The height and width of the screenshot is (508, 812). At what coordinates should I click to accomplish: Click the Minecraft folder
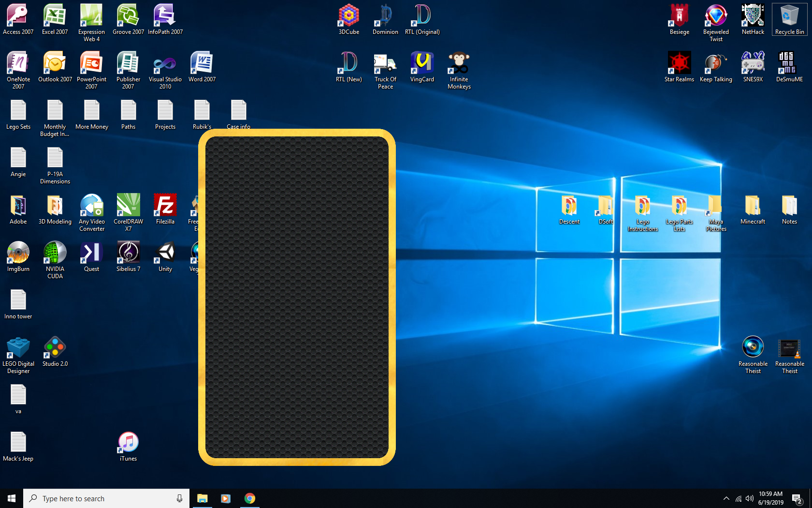pyautogui.click(x=753, y=209)
